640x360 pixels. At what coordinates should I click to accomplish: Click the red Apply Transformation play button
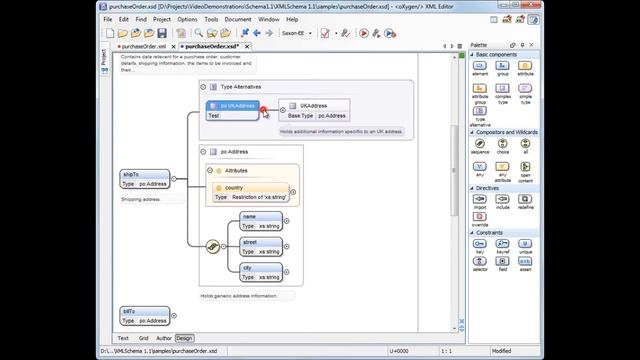(364, 33)
